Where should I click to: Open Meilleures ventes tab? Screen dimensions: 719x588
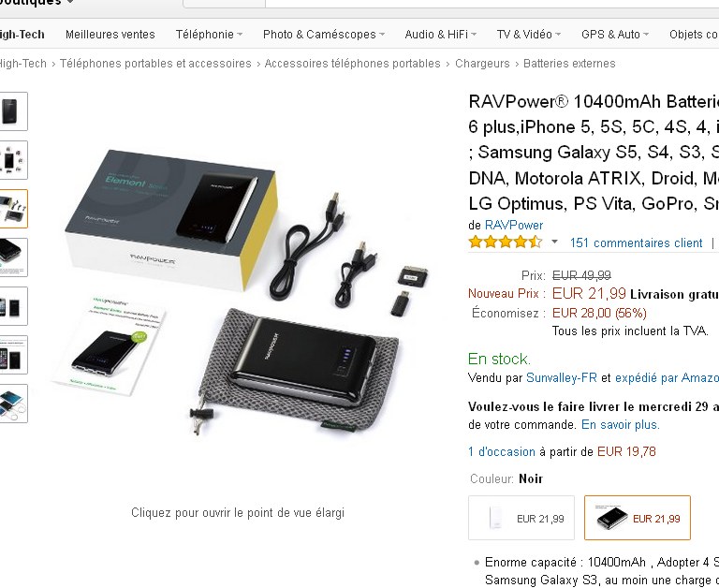[x=110, y=35]
